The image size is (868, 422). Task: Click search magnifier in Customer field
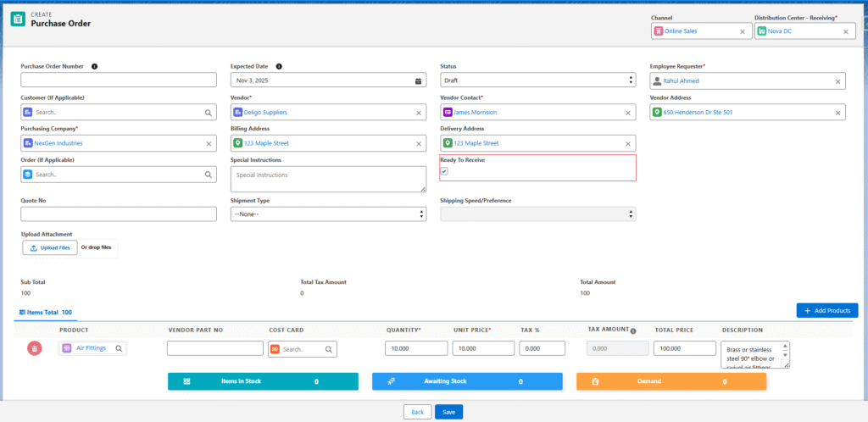coord(209,112)
